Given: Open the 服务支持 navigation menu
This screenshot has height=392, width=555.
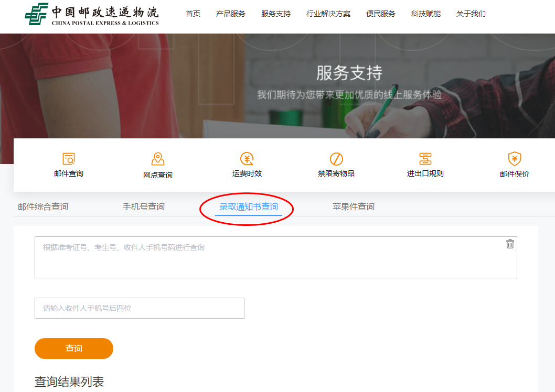Looking at the screenshot, I should 276,14.
